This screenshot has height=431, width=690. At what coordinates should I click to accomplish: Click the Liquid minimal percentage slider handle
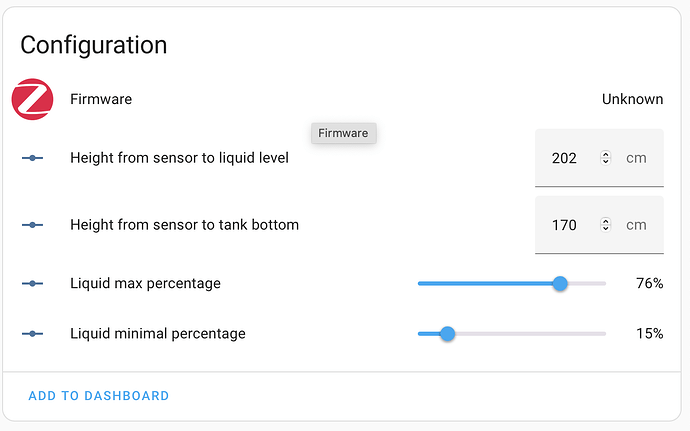(x=447, y=334)
